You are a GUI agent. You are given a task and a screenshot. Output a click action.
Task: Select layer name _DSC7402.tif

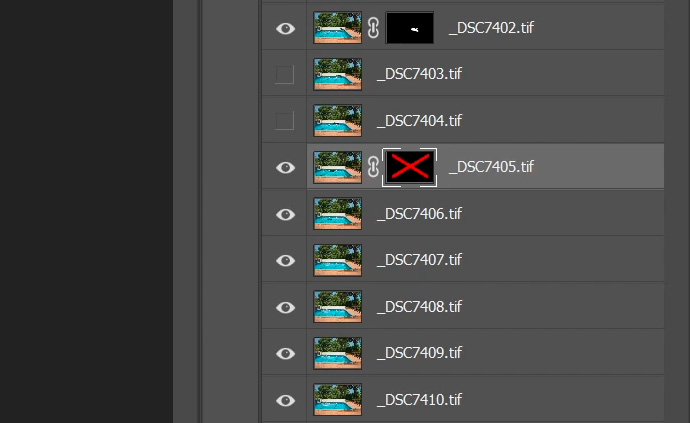(x=491, y=28)
